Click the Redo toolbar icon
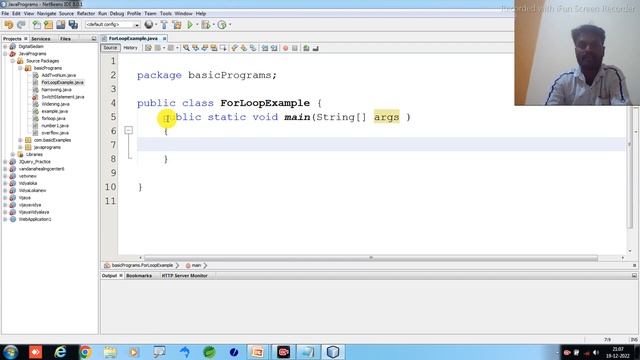 [21, 25]
